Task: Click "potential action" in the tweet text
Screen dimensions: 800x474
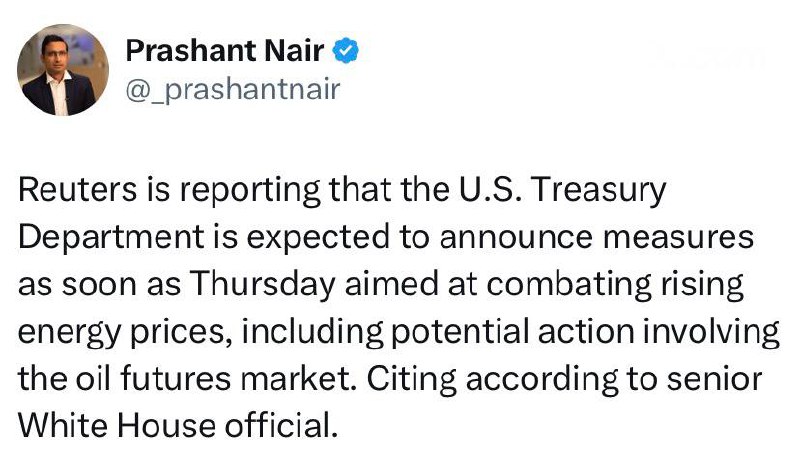Action: point(512,332)
